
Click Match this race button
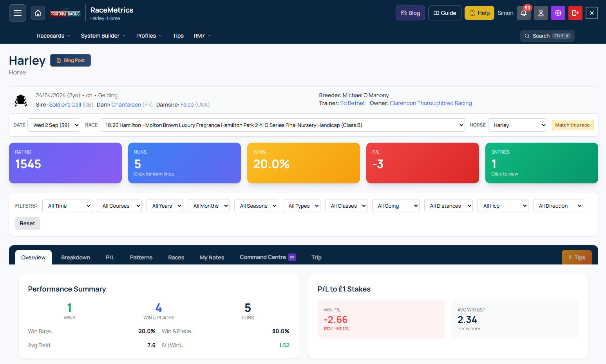click(x=572, y=125)
